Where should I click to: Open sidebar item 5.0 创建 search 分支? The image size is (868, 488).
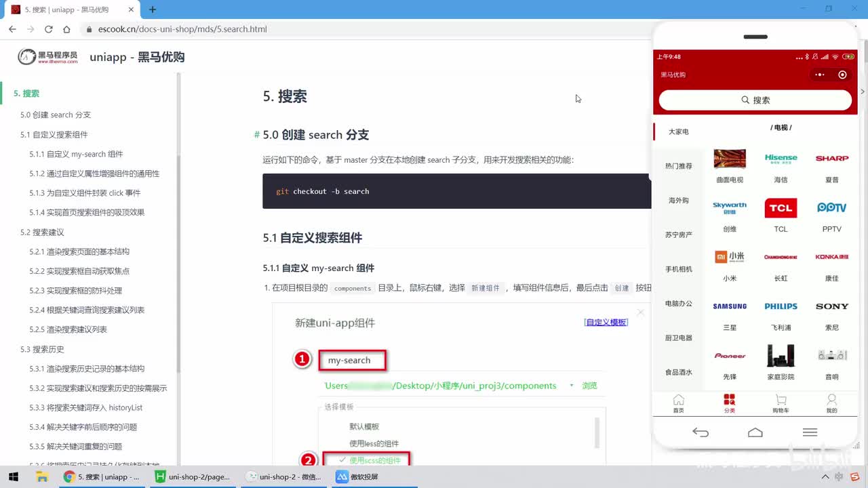click(x=56, y=115)
